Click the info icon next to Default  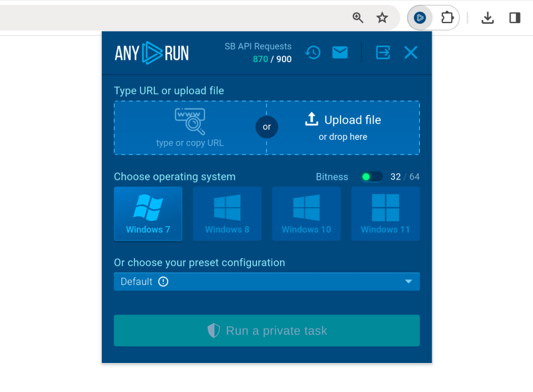[163, 281]
